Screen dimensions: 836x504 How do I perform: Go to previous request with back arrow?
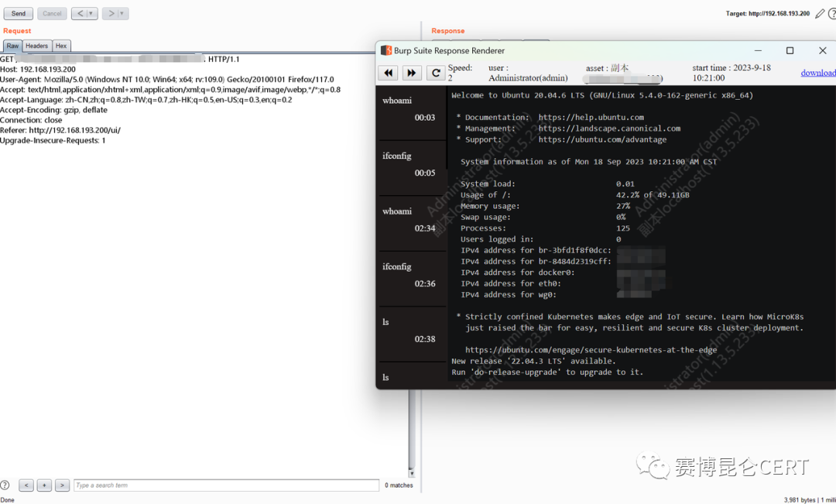coord(80,13)
